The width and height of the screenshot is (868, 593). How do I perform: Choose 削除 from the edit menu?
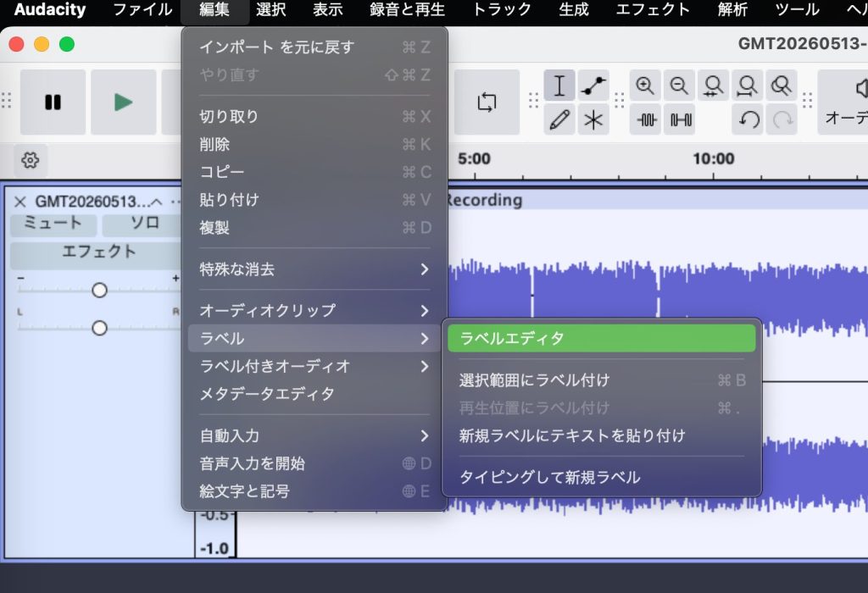pyautogui.click(x=314, y=144)
